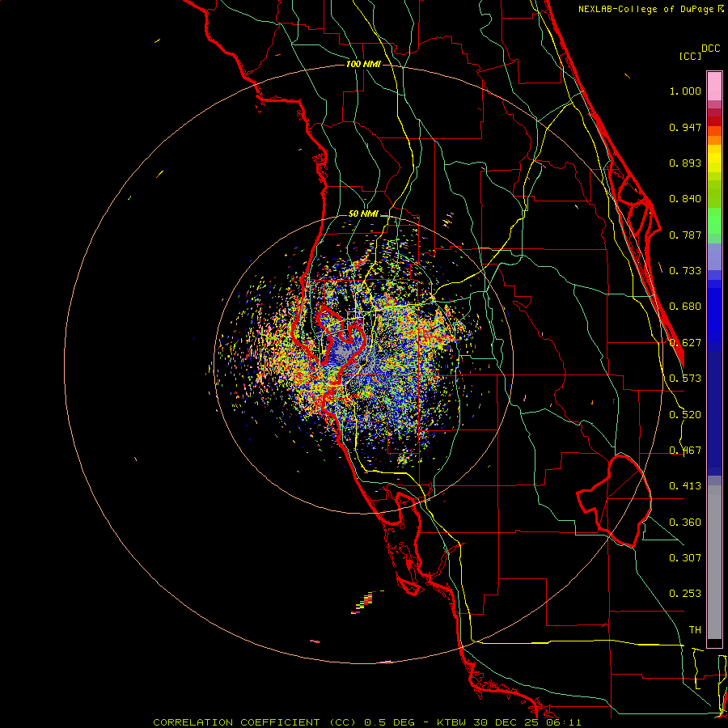The height and width of the screenshot is (728, 728).
Task: Click the 0.5 DEG elevation text
Action: [x=389, y=722]
